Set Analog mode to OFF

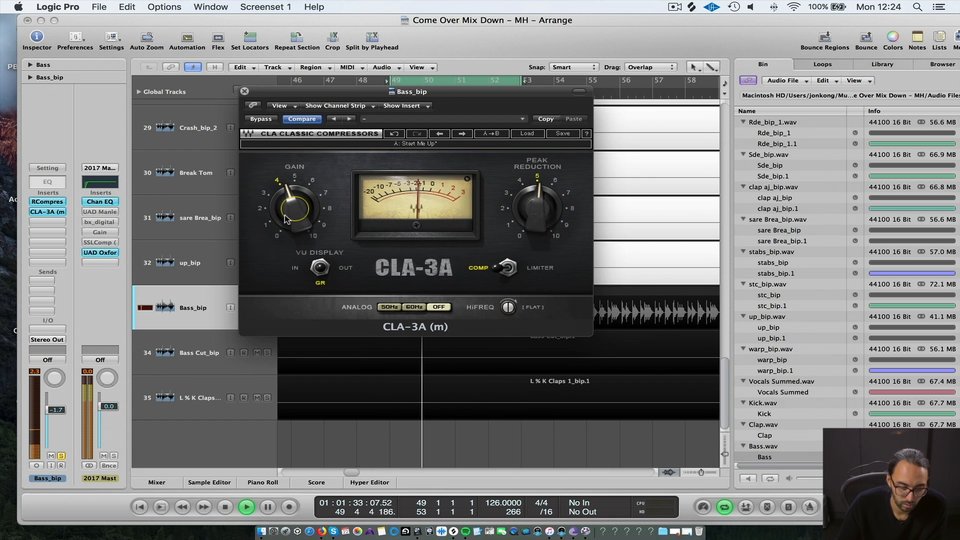pos(438,307)
